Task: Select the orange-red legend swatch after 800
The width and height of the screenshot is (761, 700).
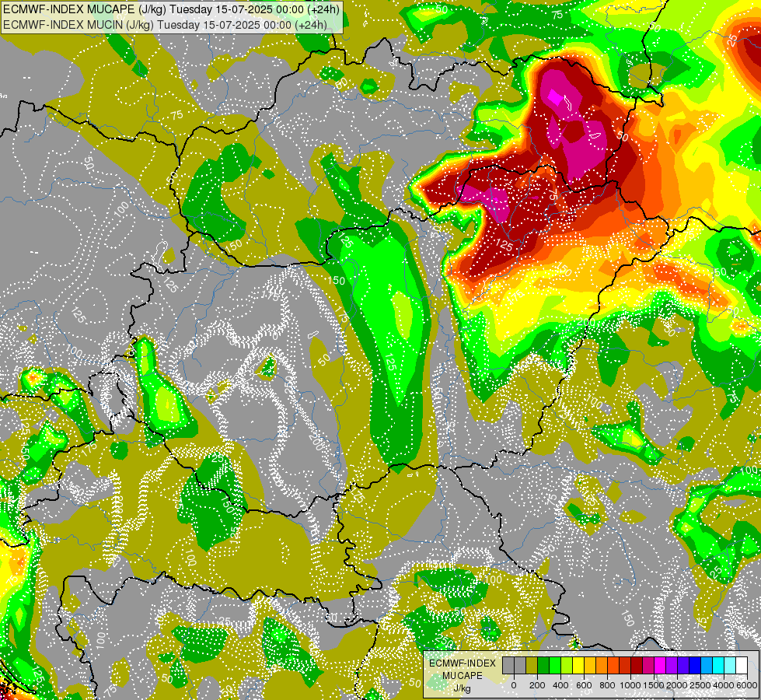Action: pyautogui.click(x=613, y=665)
